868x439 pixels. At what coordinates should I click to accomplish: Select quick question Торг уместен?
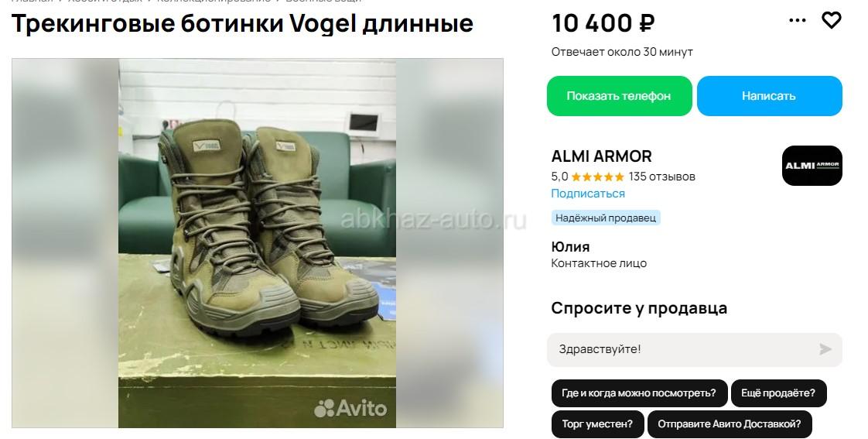597,424
